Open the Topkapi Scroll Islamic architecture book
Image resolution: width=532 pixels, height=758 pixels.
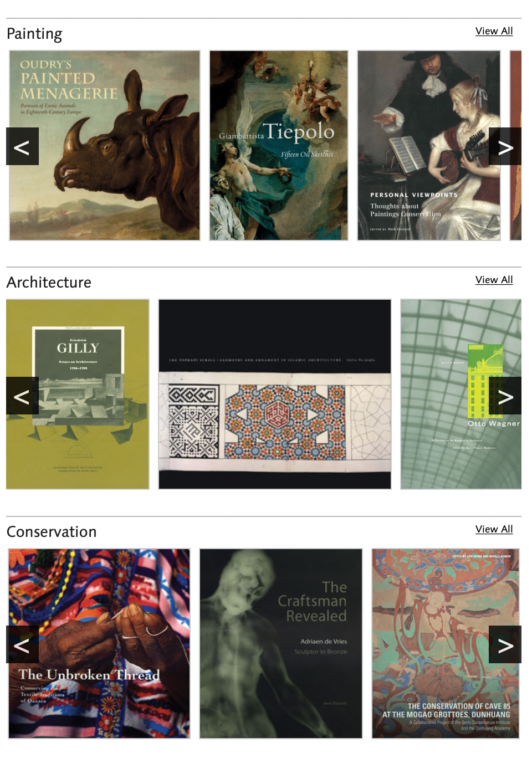coord(275,395)
